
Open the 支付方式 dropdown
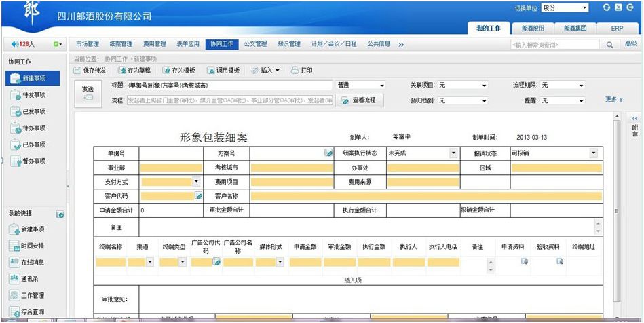pos(196,182)
